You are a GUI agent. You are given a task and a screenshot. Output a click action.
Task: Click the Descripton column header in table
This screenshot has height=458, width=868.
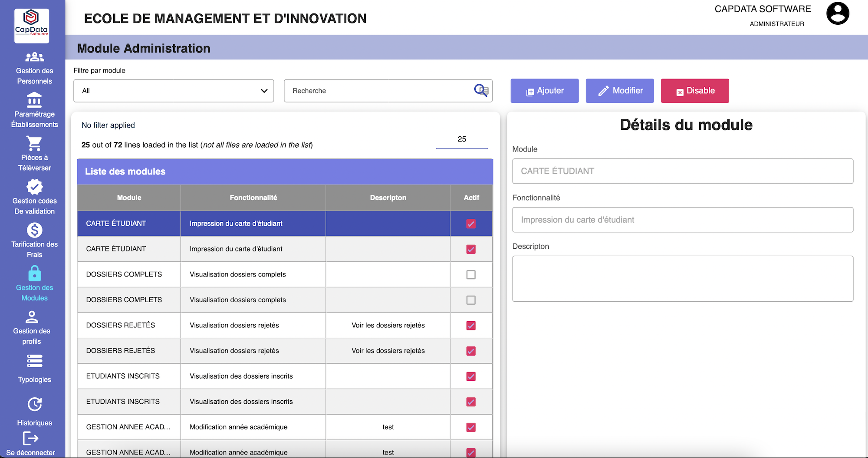coord(388,198)
